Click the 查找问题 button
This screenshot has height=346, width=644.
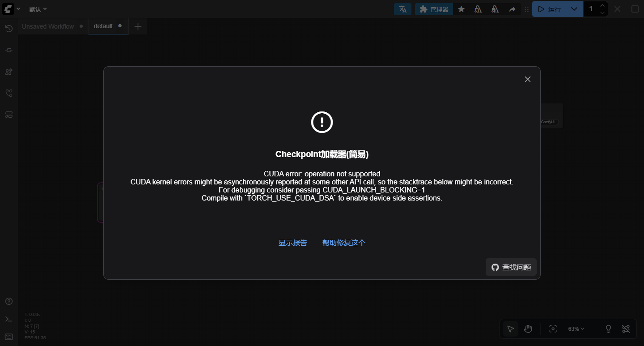pos(511,267)
